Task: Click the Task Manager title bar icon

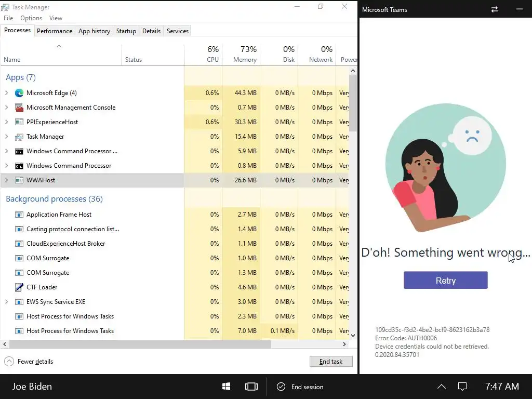Action: pyautogui.click(x=5, y=7)
